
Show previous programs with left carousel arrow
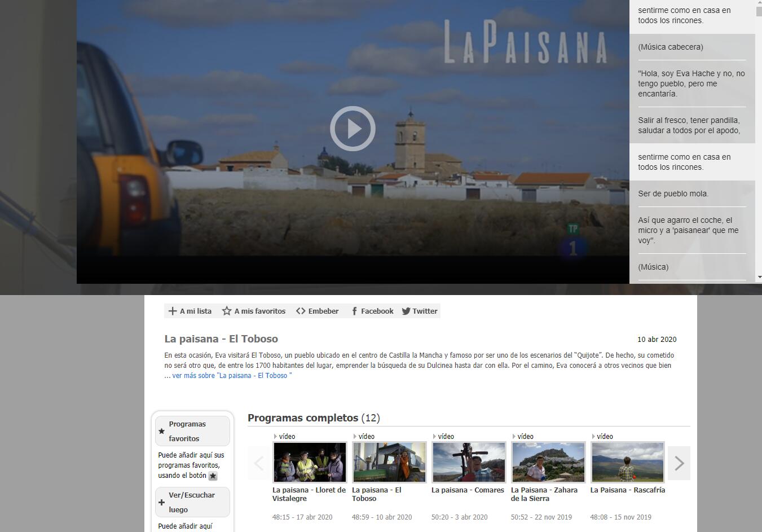coord(259,463)
